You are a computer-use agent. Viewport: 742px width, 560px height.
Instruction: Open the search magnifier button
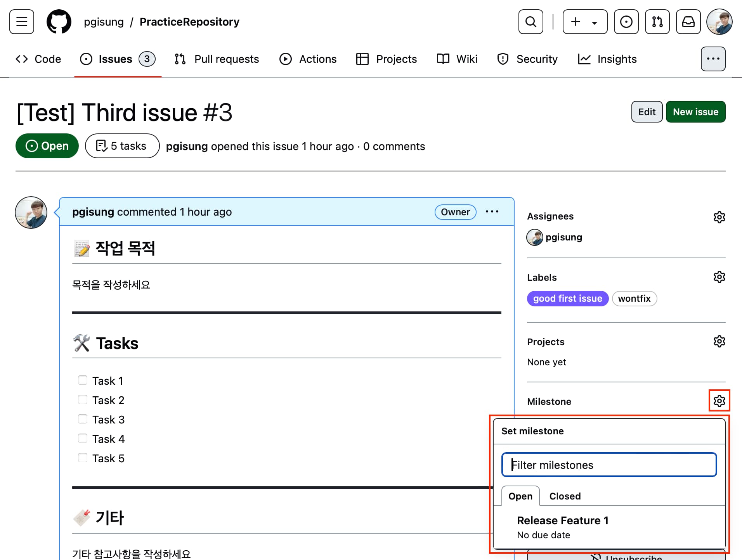click(531, 22)
